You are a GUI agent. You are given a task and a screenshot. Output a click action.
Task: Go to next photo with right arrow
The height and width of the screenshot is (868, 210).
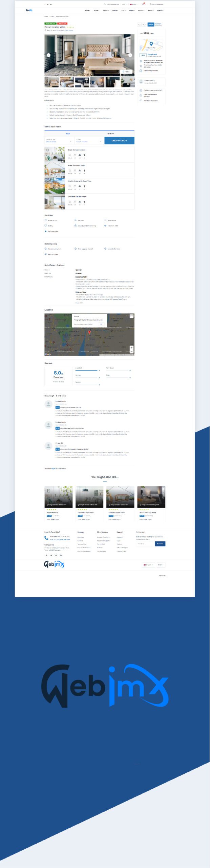point(130,55)
